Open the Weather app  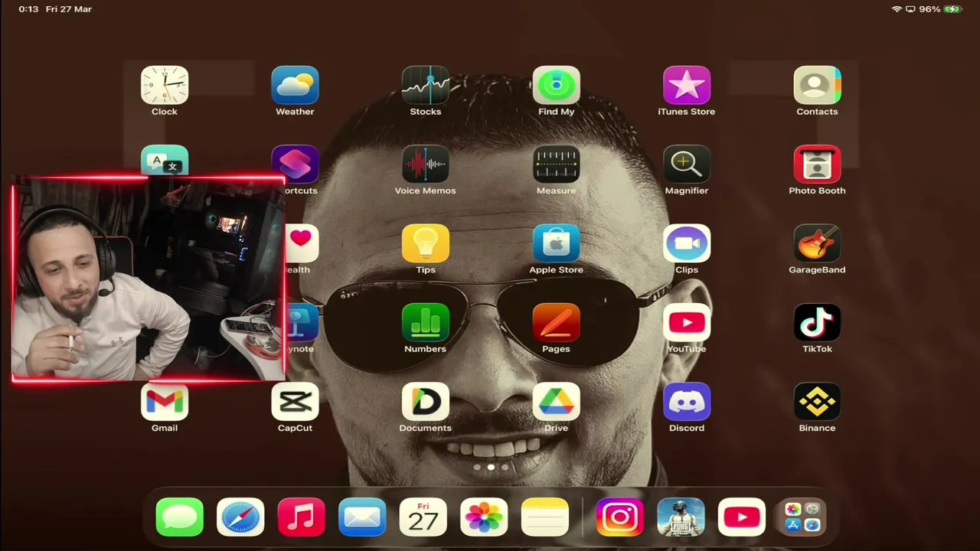point(295,85)
